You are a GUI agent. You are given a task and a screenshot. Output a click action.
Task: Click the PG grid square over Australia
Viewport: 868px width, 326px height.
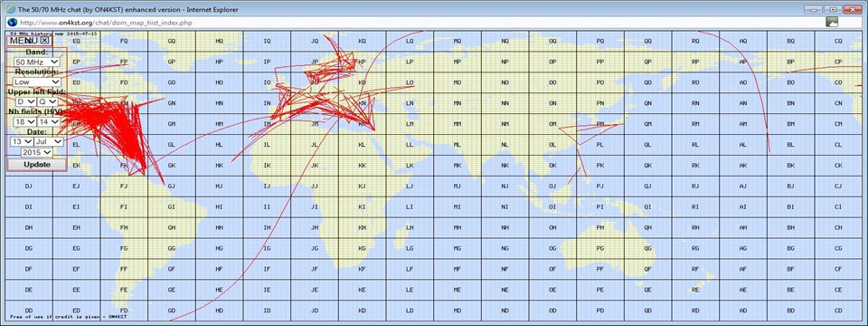coord(600,248)
